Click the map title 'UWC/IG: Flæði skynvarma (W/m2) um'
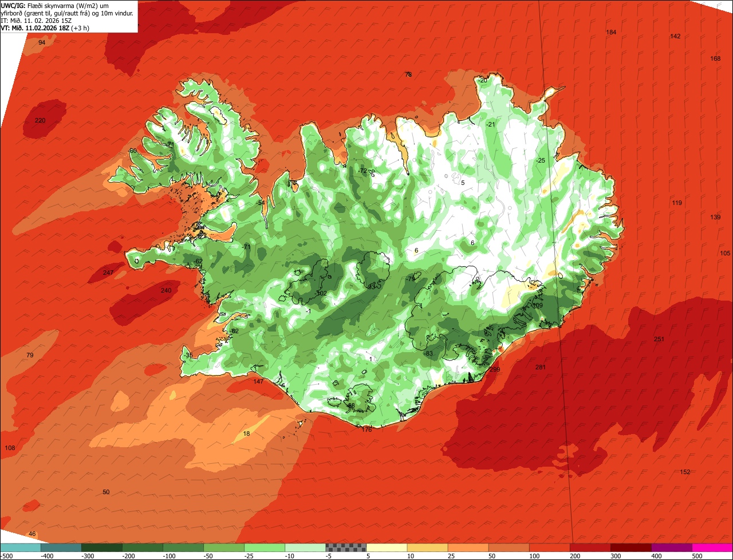Screen dimensions: 733x560 (x=55, y=6)
